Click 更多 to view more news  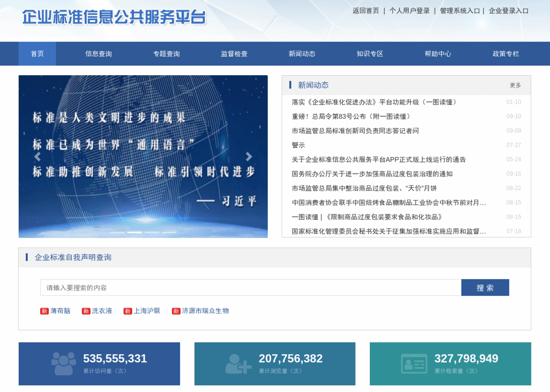(516, 85)
